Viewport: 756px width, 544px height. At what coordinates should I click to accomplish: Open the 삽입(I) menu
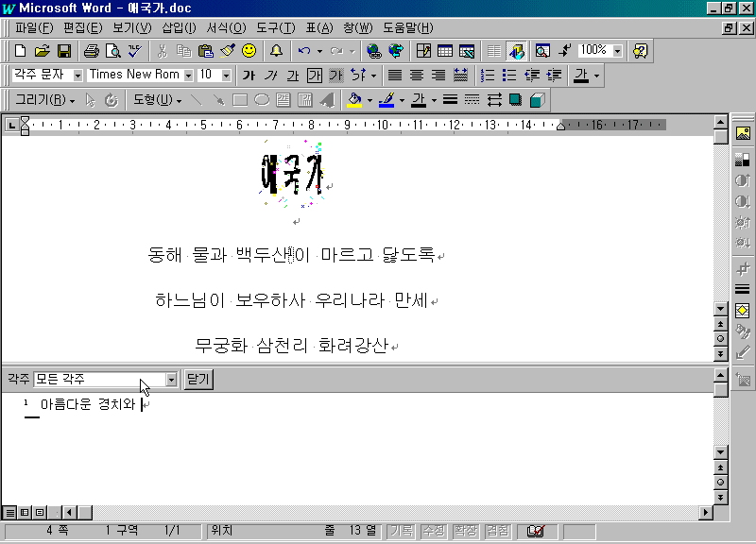tap(179, 28)
